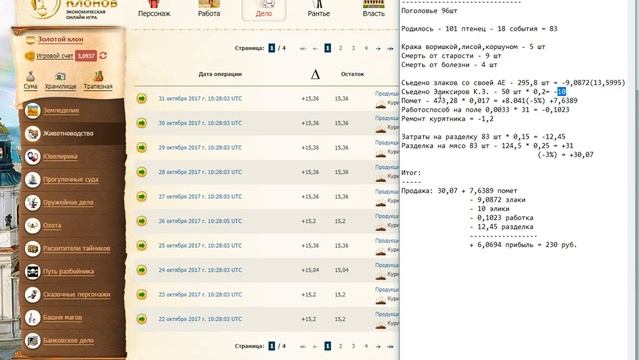This screenshot has width=640, height=360.
Task: Click green arrow for 23 октября row
Action: click(x=142, y=294)
